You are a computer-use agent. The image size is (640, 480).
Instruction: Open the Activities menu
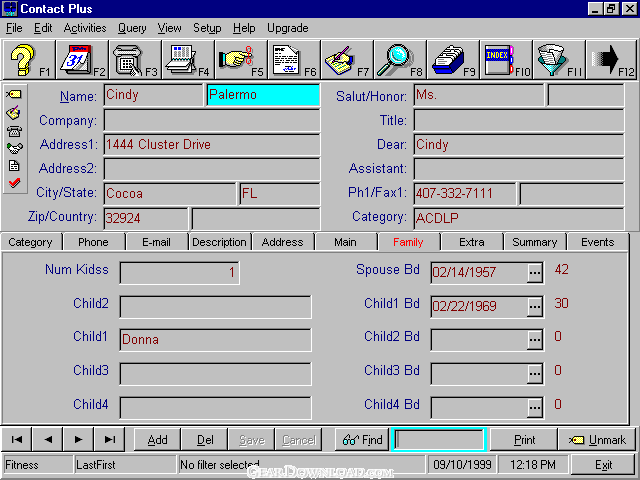(x=85, y=28)
